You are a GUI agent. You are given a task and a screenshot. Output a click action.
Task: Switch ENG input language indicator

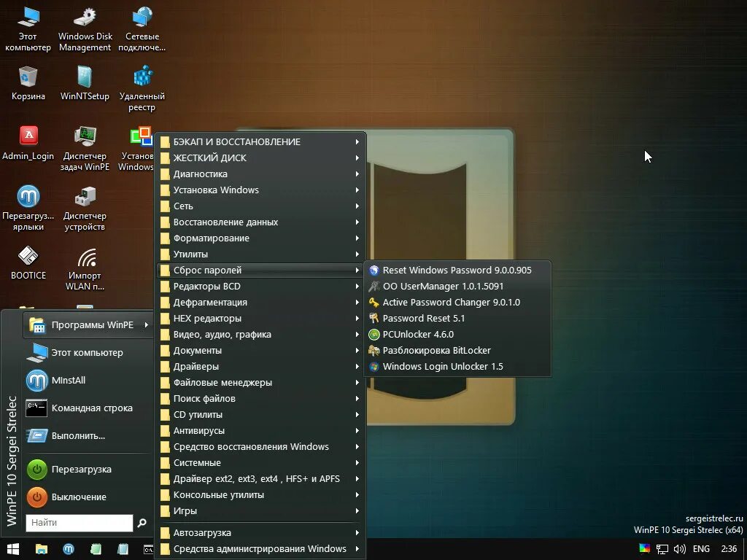[701, 549]
